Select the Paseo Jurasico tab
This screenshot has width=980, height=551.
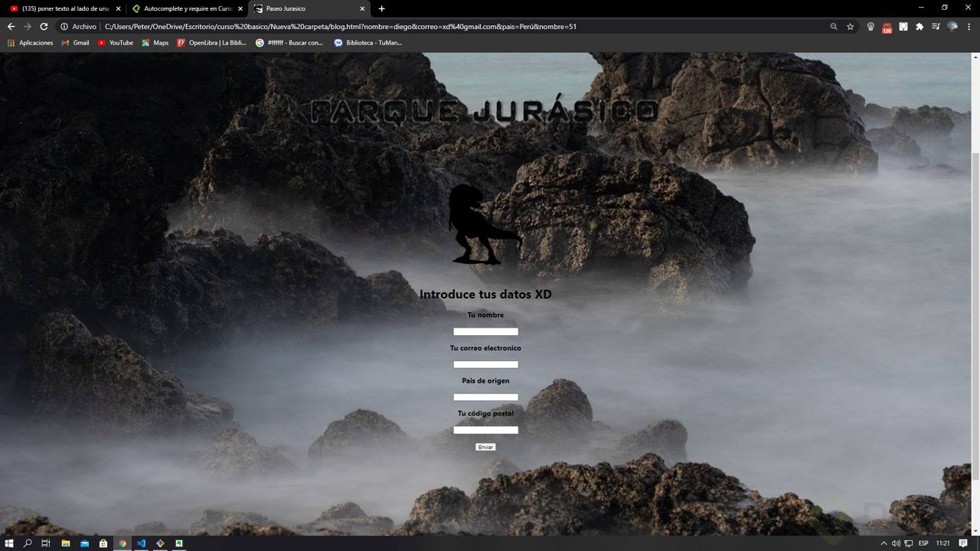(309, 8)
